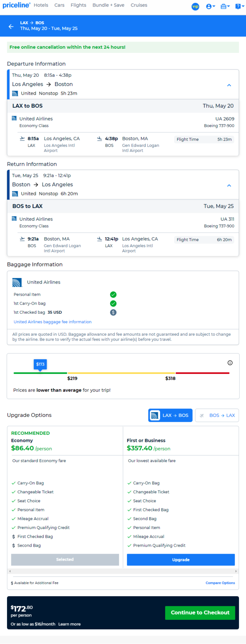
Task: Open the Compare Options link
Action: click(220, 583)
